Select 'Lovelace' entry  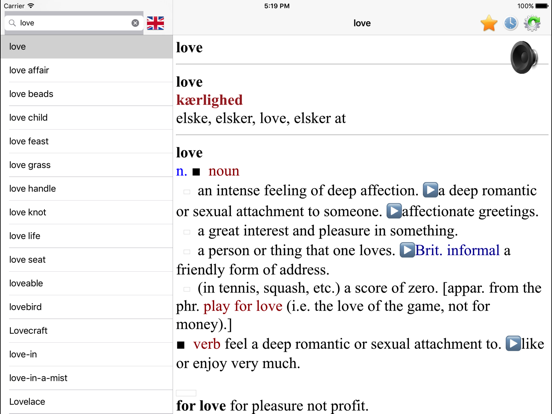coord(87,402)
